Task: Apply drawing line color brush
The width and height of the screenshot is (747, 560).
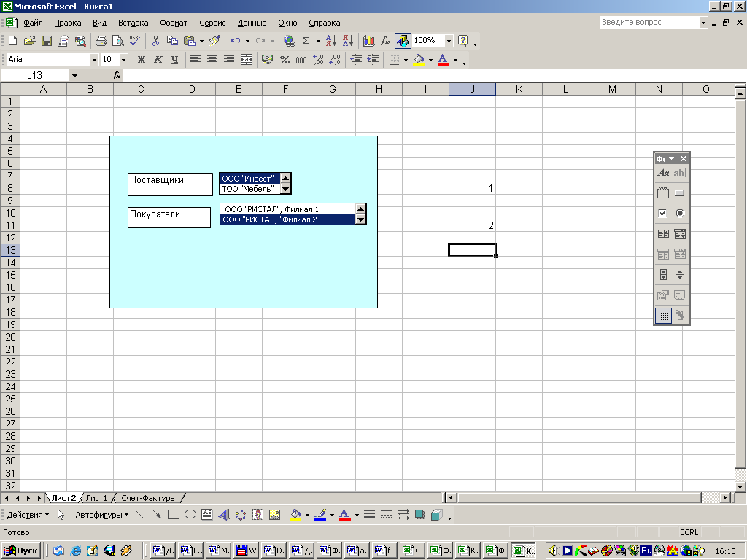Action: click(321, 515)
